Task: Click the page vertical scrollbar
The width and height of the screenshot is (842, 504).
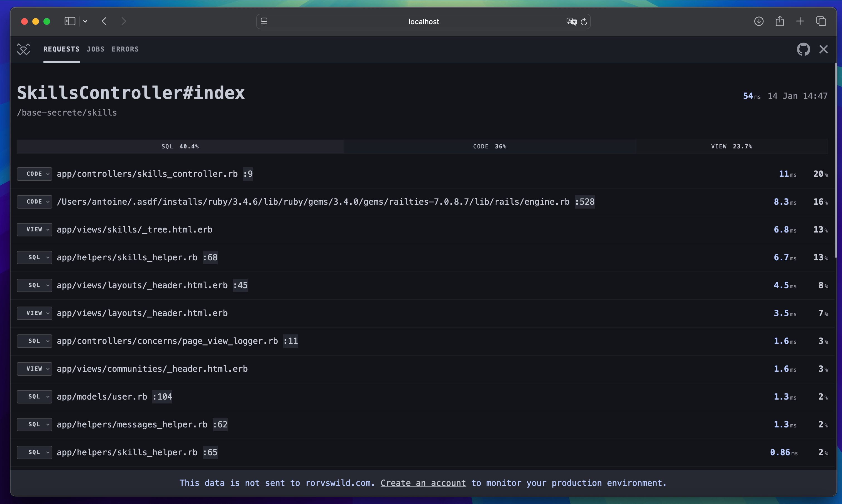Action: [836, 160]
